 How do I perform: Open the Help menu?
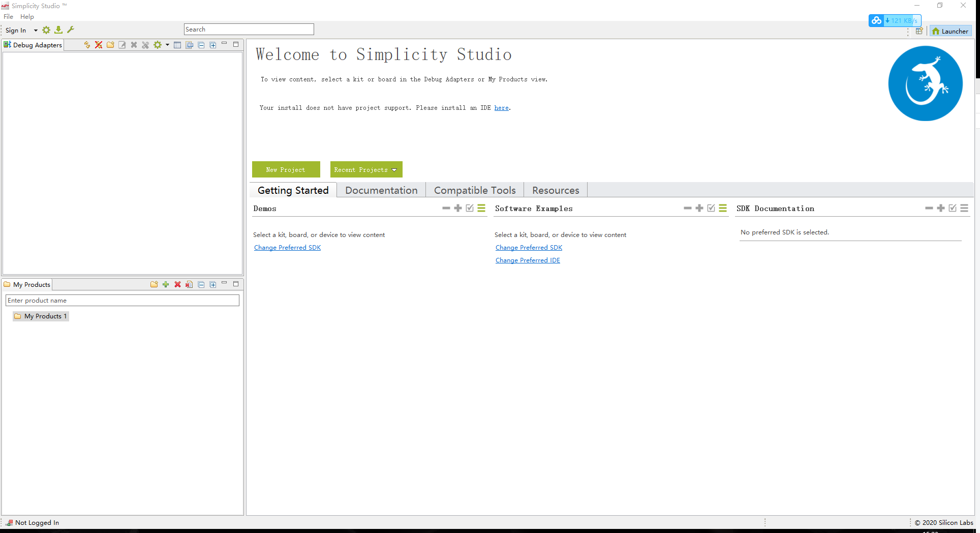27,16
